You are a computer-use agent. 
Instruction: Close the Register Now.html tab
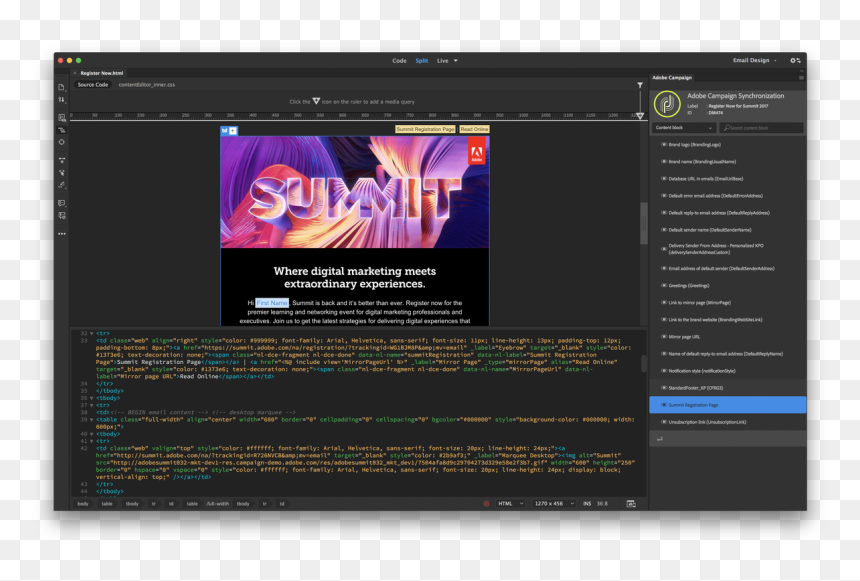[x=75, y=73]
